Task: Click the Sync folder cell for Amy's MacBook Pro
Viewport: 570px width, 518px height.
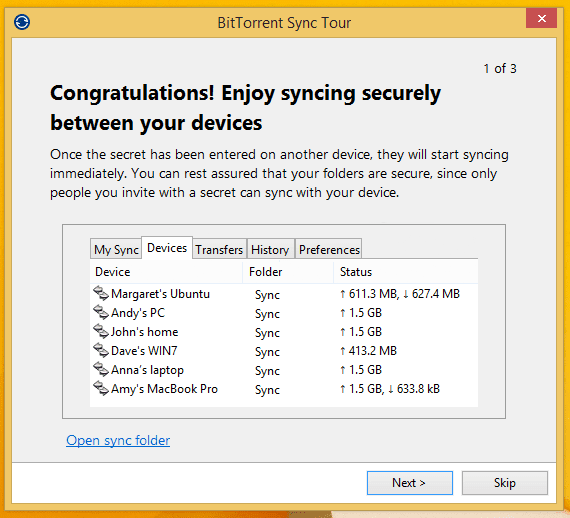Action: (x=267, y=390)
